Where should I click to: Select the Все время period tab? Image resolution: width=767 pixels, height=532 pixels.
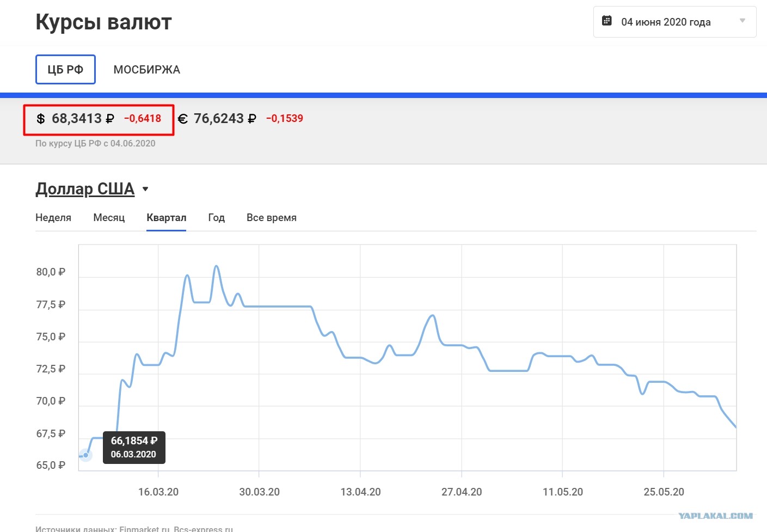[x=272, y=218]
